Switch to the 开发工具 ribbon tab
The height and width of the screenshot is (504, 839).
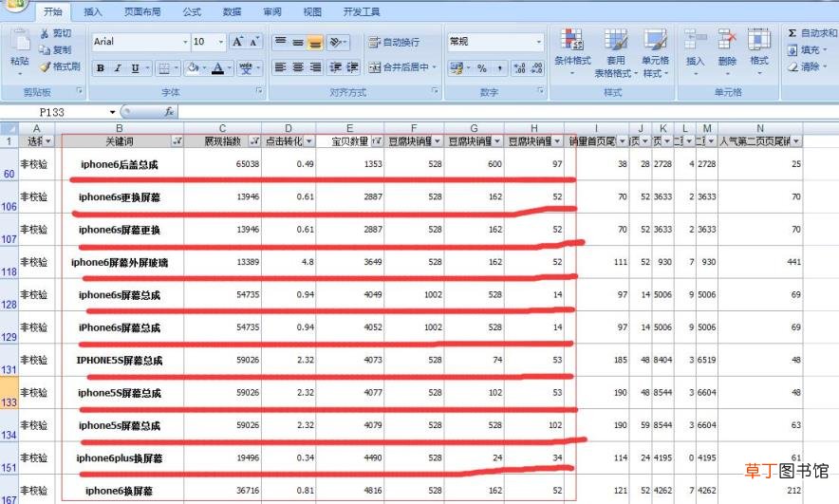362,11
